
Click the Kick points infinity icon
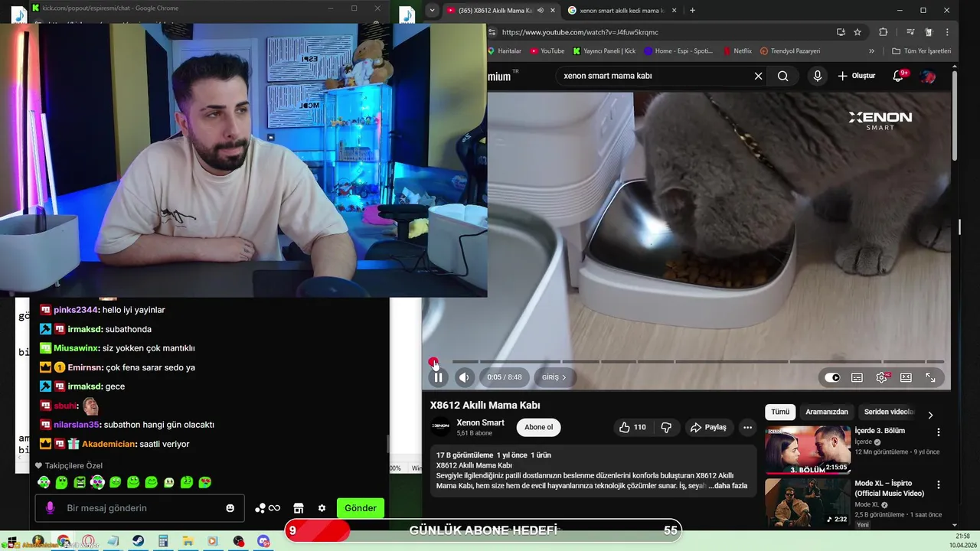click(x=274, y=508)
